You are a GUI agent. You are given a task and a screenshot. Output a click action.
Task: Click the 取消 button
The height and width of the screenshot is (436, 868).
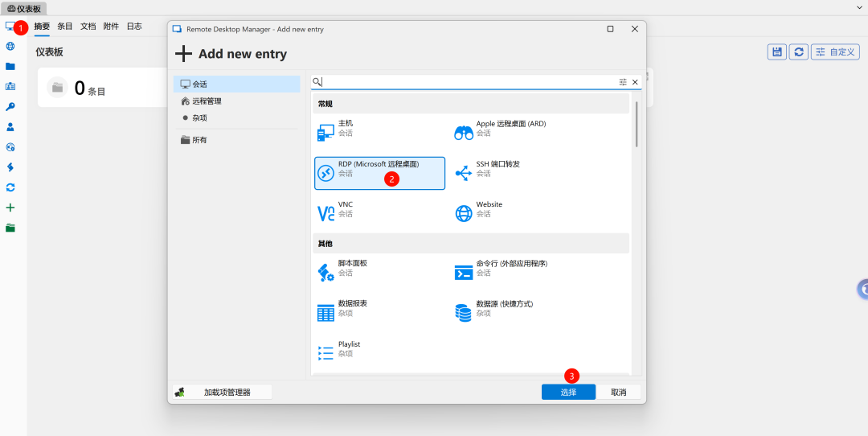(619, 393)
